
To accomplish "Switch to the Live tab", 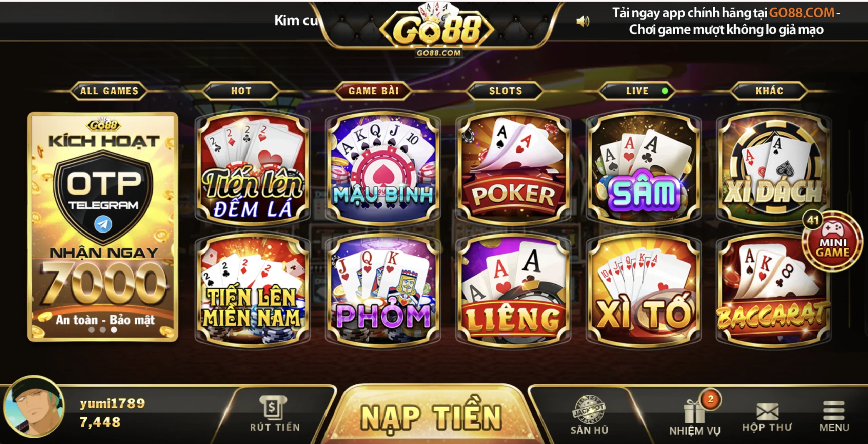I will coord(637,91).
